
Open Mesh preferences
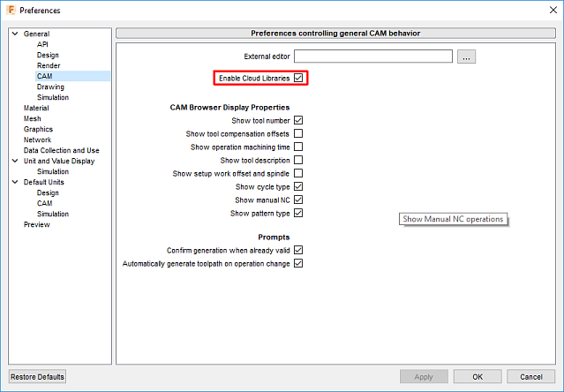(x=32, y=118)
